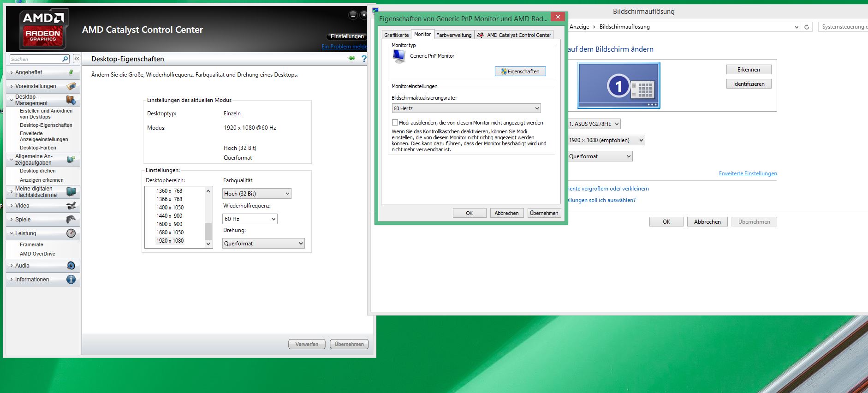The width and height of the screenshot is (868, 393).
Task: Select the 1920 x 1080 list entry
Action: tap(170, 241)
